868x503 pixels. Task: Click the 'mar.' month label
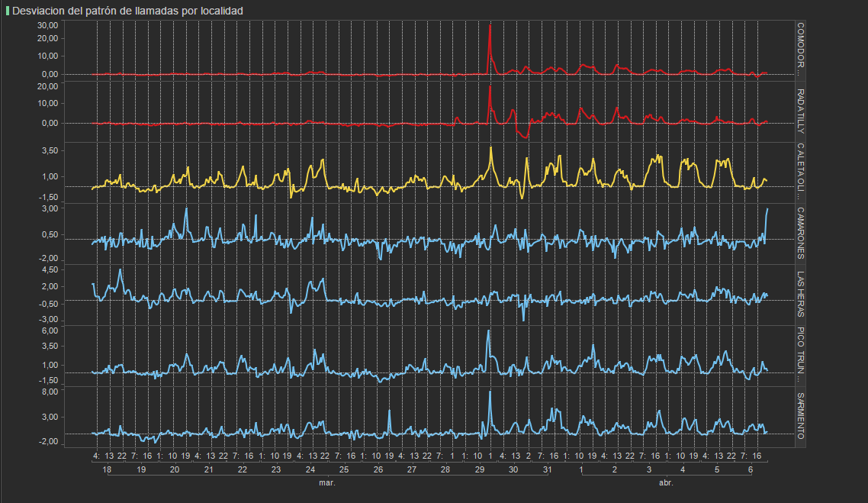(327, 483)
